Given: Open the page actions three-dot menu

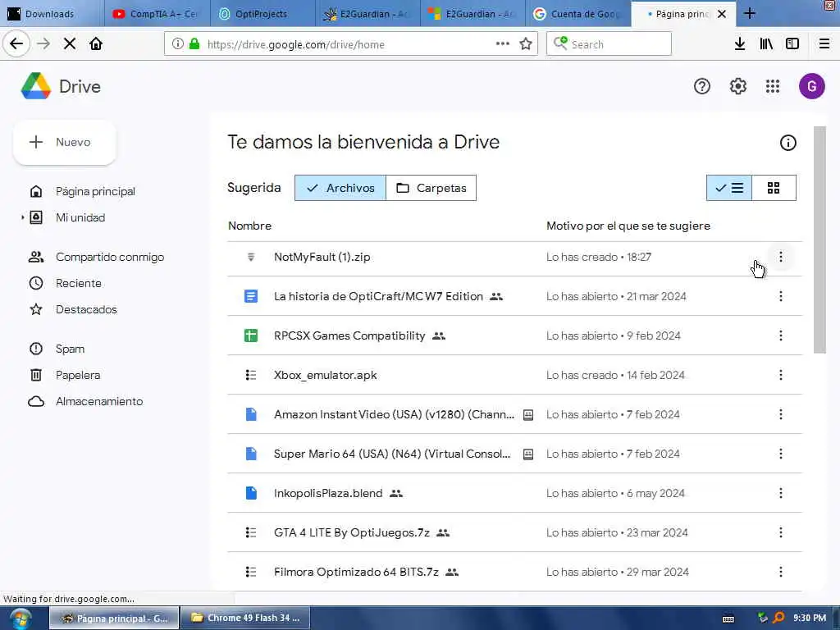Looking at the screenshot, I should pos(503,44).
